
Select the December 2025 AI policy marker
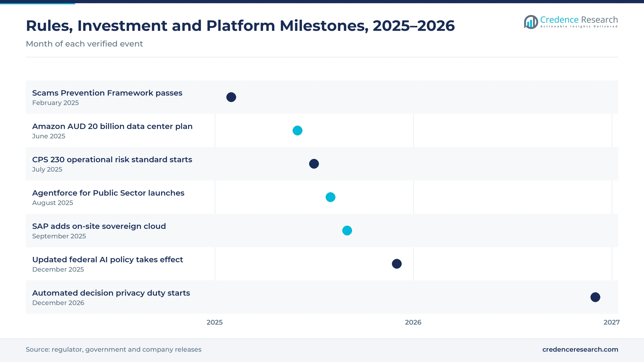point(397,264)
